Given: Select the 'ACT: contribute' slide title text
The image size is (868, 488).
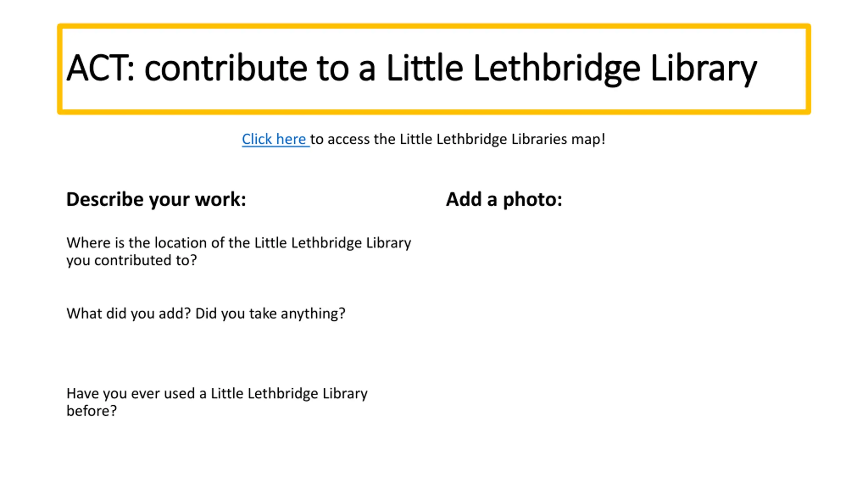Looking at the screenshot, I should click(x=412, y=68).
